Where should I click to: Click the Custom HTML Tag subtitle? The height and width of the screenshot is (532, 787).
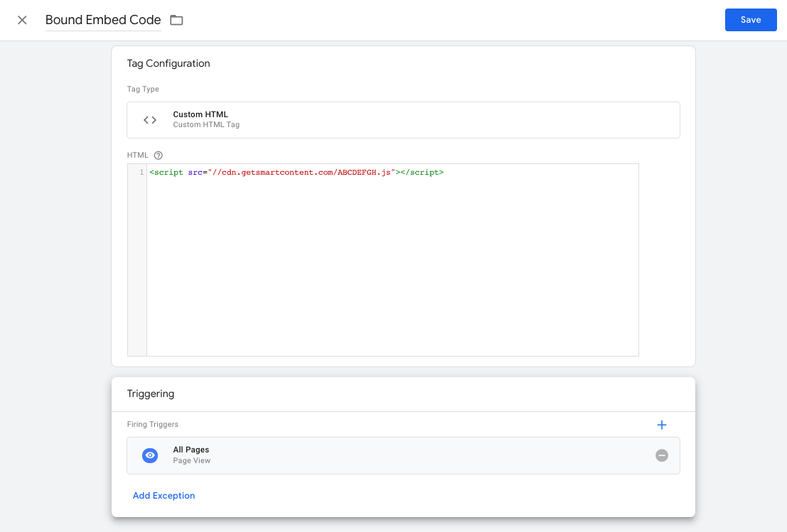pos(206,125)
